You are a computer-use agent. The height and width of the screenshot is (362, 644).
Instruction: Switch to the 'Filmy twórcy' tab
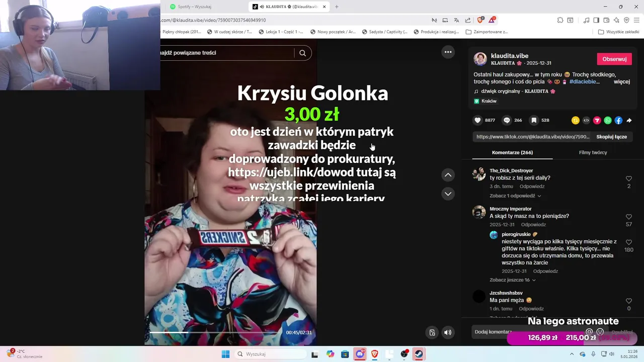[x=593, y=152]
